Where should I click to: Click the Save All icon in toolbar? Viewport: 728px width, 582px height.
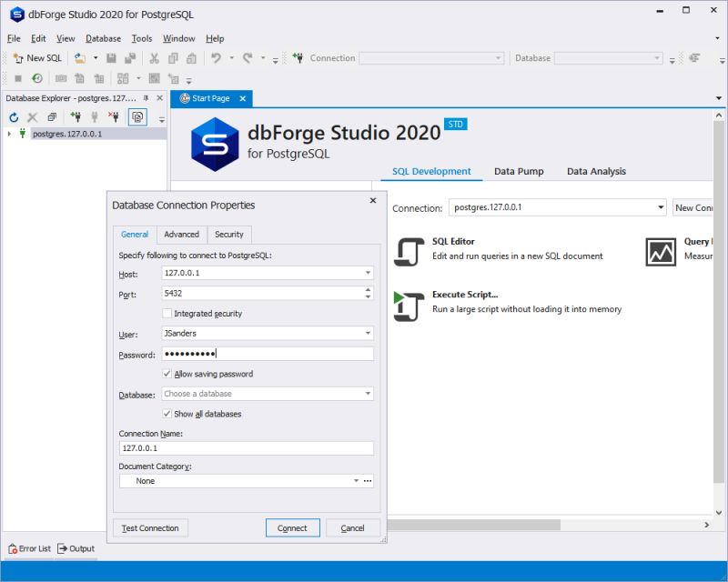130,58
